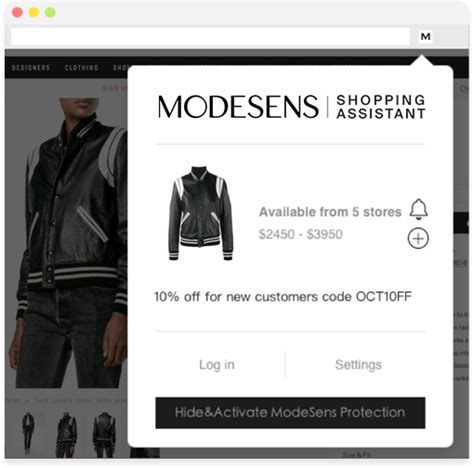The image size is (474, 468).
Task: Click the browser address bar
Action: [x=210, y=36]
